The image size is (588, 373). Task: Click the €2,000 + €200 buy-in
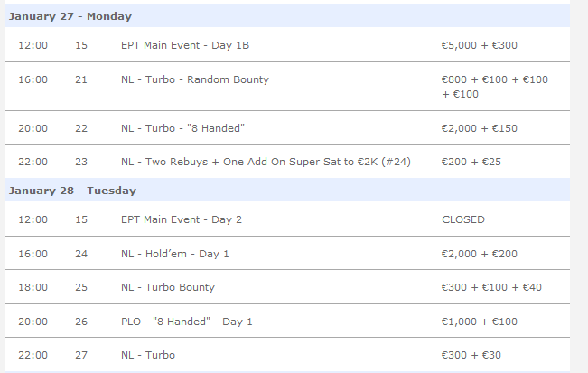pyautogui.click(x=479, y=254)
